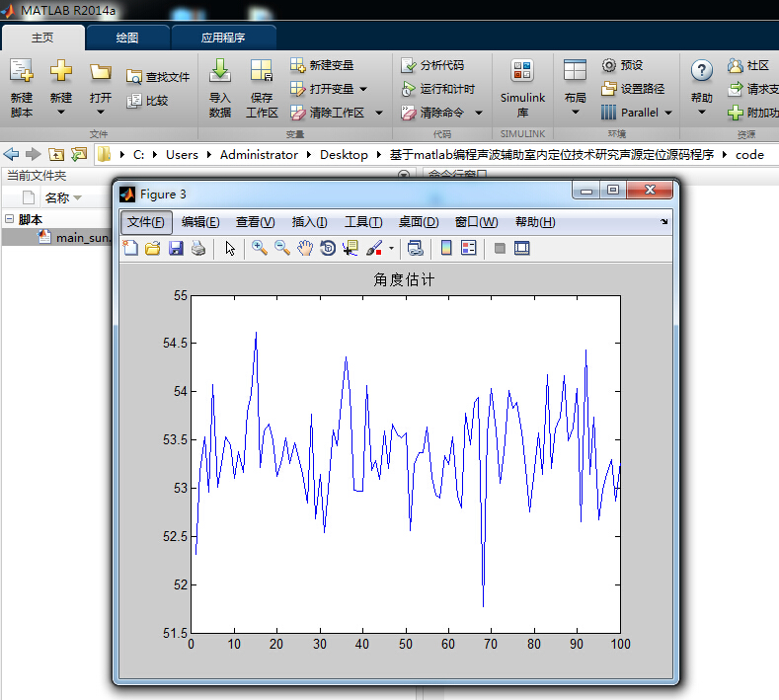This screenshot has height=700, width=779.
Task: Open the 工具(T) menu in Figure 3
Action: (363, 222)
